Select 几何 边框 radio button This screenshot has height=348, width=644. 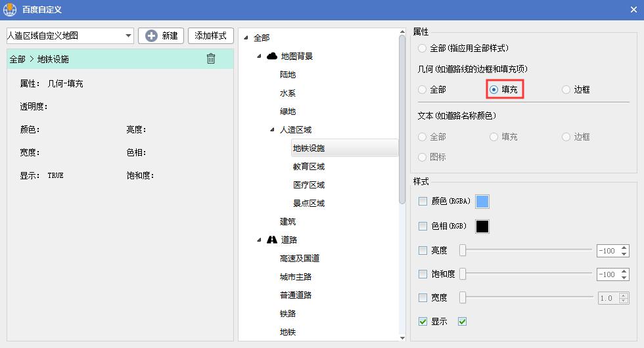point(566,89)
